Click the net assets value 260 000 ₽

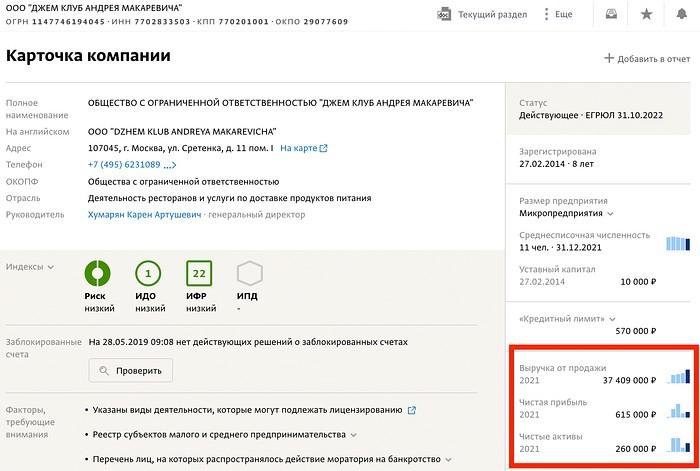(x=636, y=449)
